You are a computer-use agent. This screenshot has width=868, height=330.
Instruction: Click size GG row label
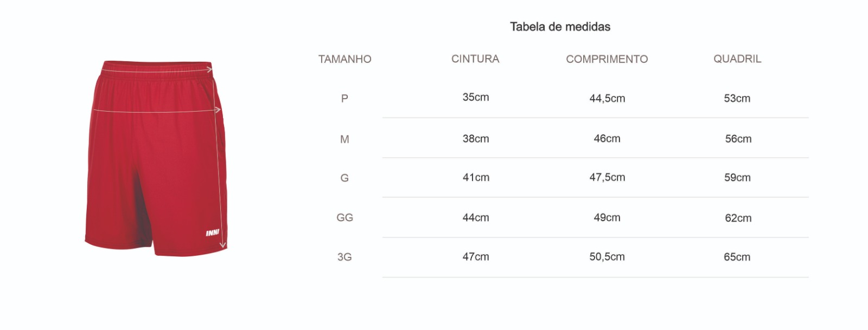click(x=345, y=217)
